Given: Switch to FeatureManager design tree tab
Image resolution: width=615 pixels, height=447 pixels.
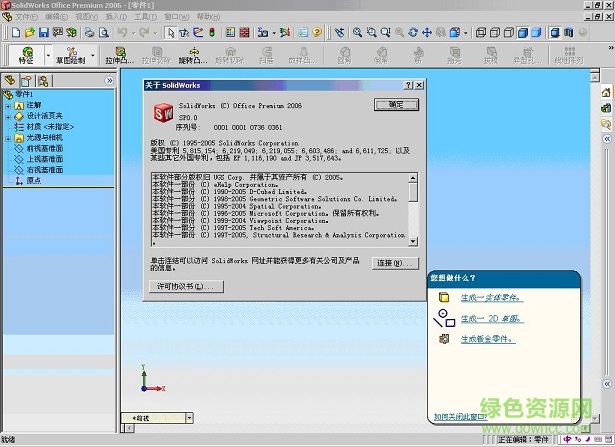Looking at the screenshot, I should click(x=10, y=81).
